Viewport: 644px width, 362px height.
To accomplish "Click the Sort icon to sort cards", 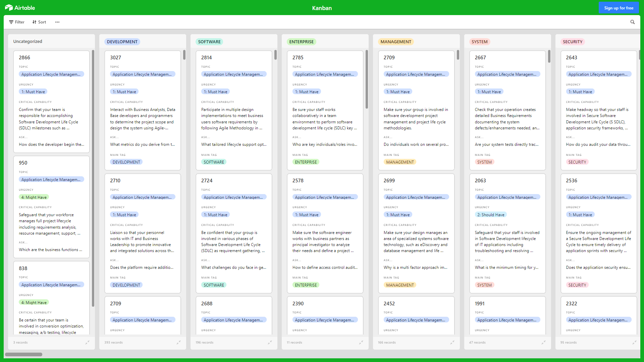I will tap(39, 22).
